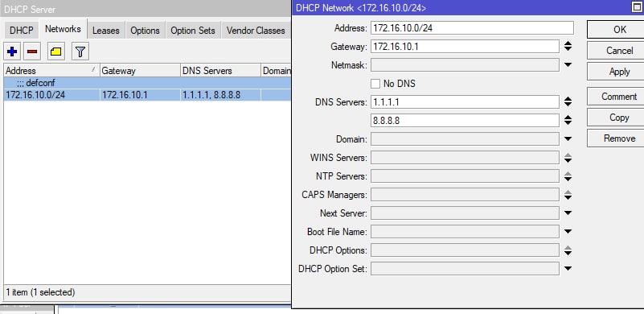Viewport: 644px width, 314px height.
Task: Click the DHCP Option Set field
Action: [x=465, y=269]
